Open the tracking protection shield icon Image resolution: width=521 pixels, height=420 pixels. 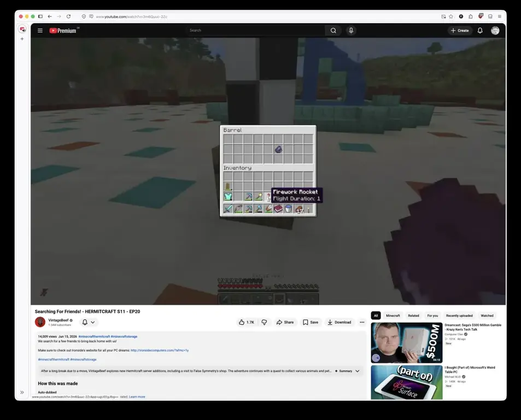(x=84, y=16)
